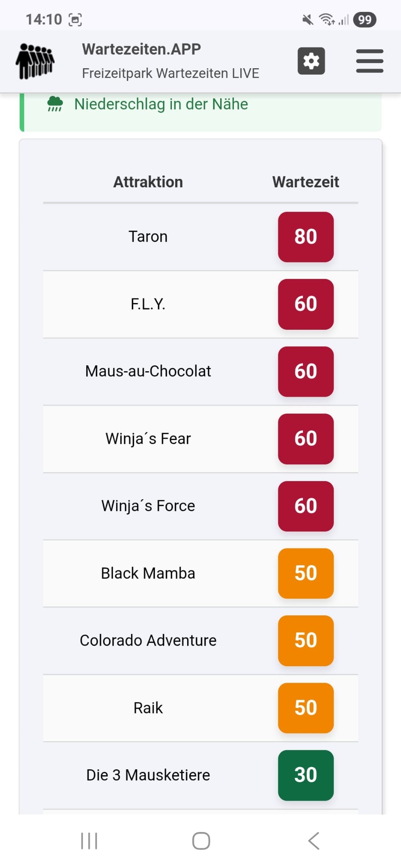
Task: Select the Wartezeit column header
Action: pyautogui.click(x=306, y=182)
